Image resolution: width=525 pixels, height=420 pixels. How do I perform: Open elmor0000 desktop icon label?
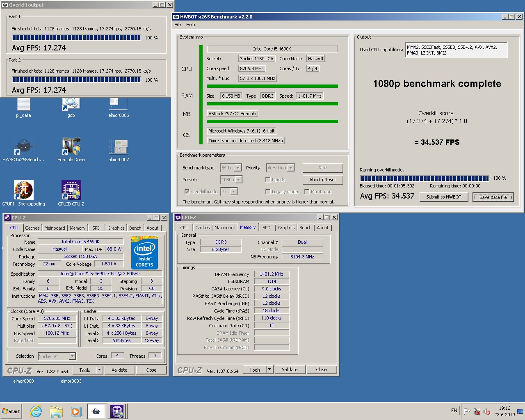[x=23, y=381]
